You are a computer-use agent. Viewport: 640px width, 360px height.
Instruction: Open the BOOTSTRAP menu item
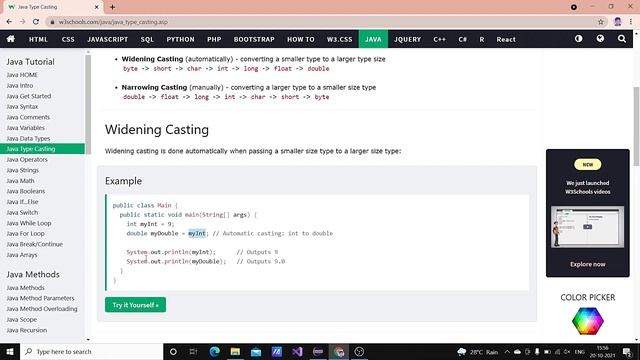coord(254,39)
